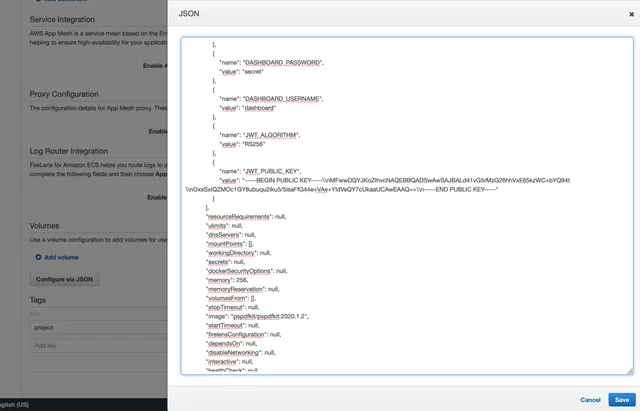Click the "mountPoints" line
640x411 pixels.
click(230, 244)
